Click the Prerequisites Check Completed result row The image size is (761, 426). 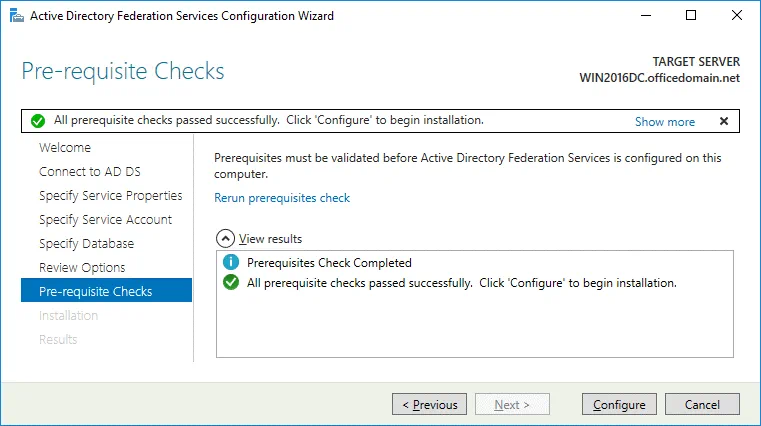(329, 264)
